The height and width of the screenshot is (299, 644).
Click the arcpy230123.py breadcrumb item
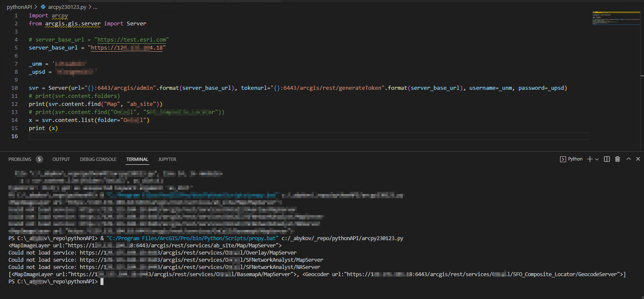[67, 7]
